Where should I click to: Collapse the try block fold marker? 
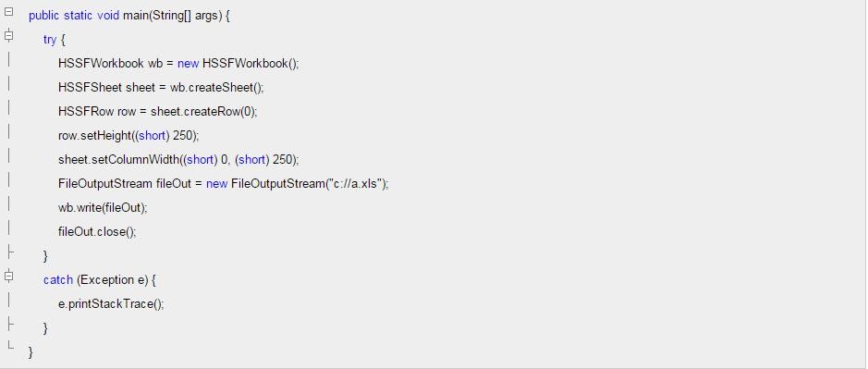tap(8, 36)
